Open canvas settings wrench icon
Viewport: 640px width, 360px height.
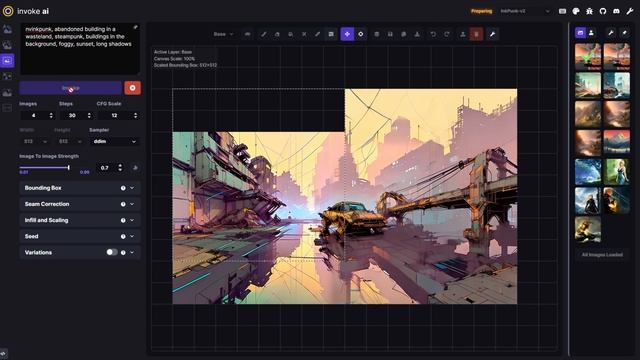tap(493, 34)
